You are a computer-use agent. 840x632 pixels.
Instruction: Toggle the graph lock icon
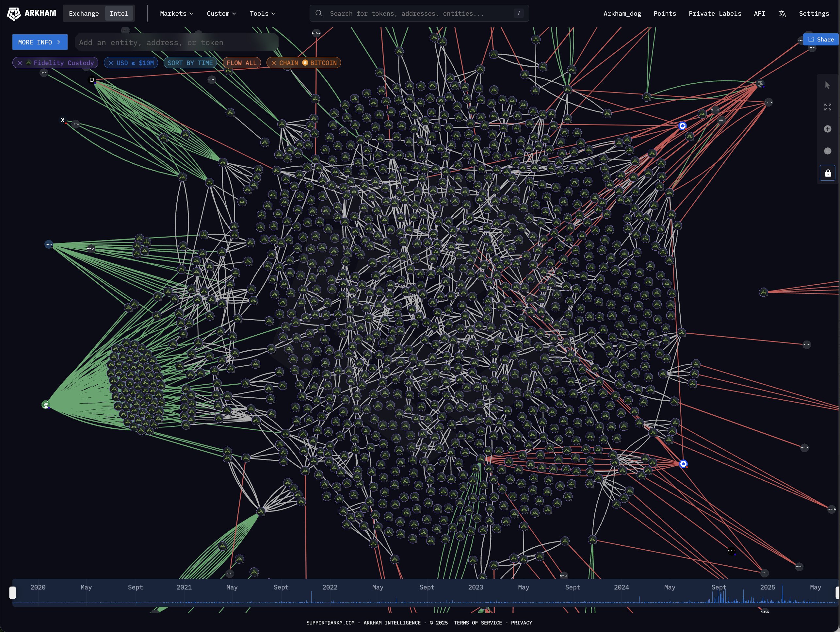pyautogui.click(x=828, y=173)
